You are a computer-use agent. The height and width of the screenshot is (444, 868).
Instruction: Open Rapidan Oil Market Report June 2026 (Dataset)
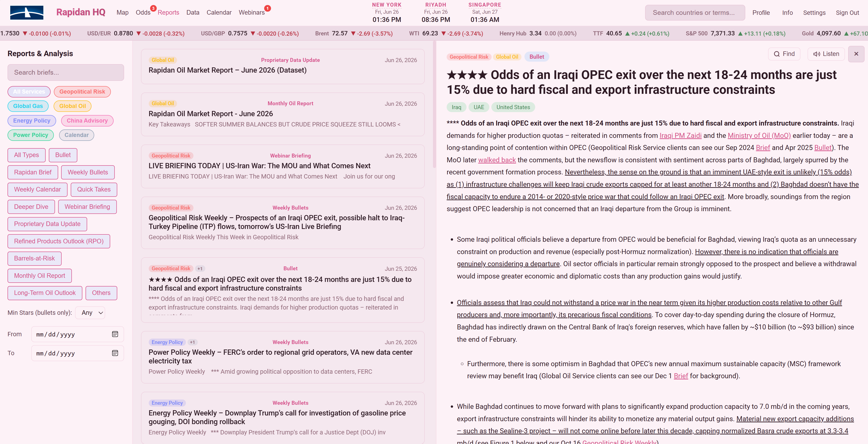[x=282, y=66]
